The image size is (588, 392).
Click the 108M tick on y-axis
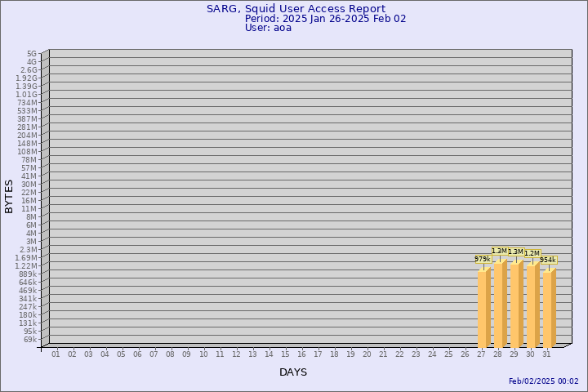[x=28, y=151]
